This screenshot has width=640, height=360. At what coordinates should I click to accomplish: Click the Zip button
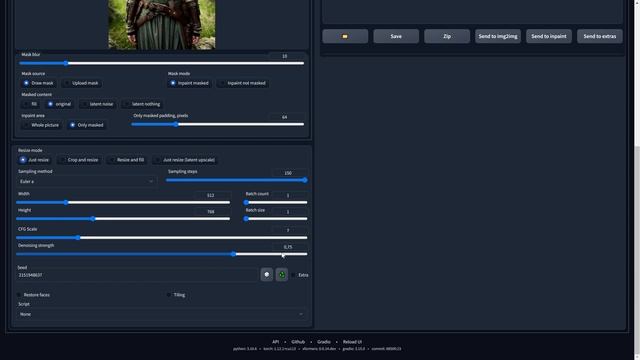point(447,36)
